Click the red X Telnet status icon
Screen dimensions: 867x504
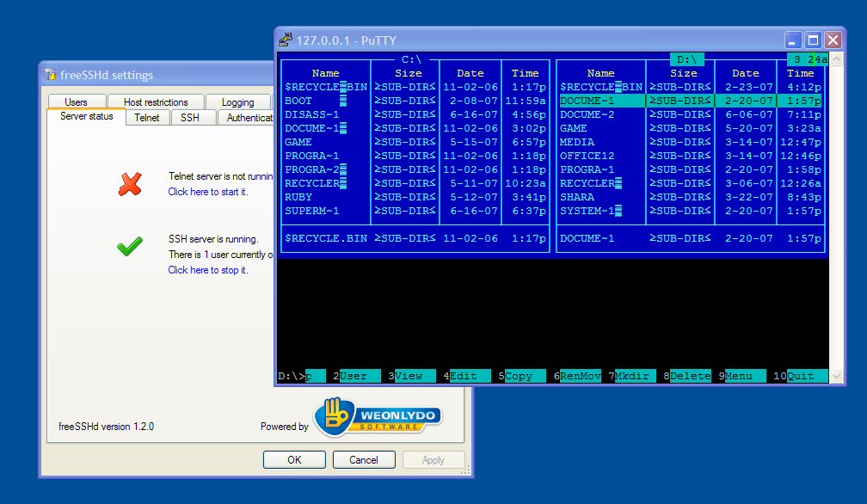coord(130,184)
